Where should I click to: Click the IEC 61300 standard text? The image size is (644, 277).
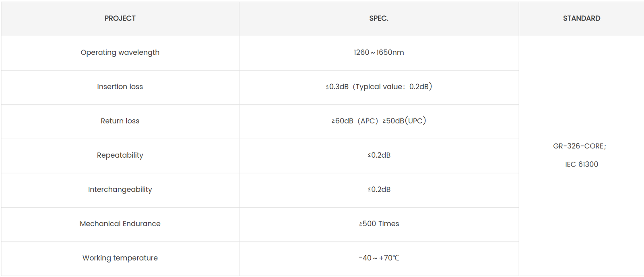pos(581,165)
